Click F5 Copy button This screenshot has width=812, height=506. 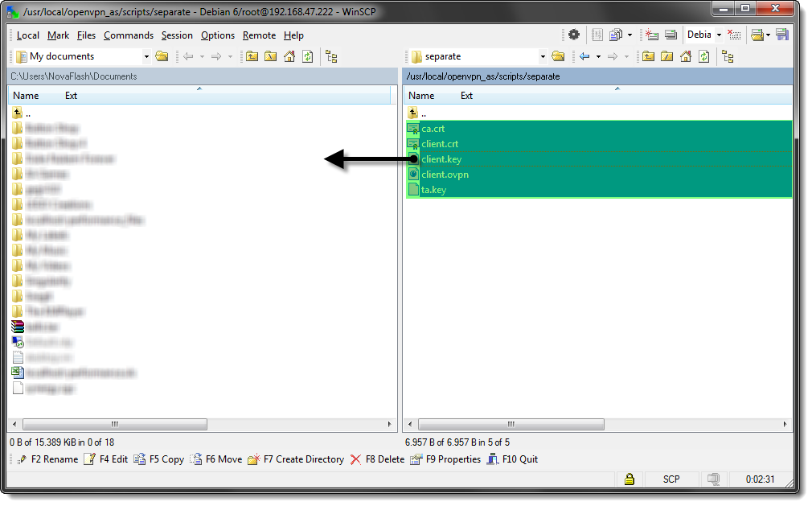coord(158,459)
